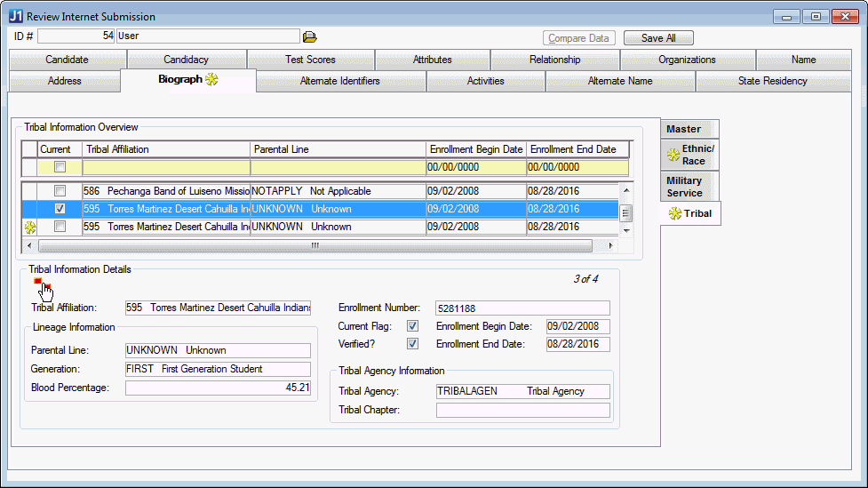
Task: Click the J1 application icon in the title bar
Action: click(x=16, y=16)
